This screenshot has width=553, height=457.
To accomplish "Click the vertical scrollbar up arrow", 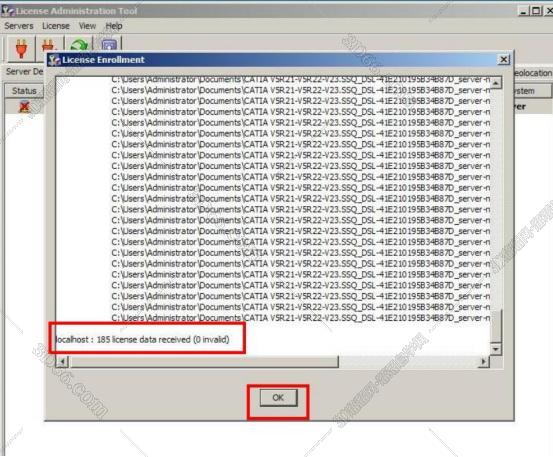I will coord(496,83).
